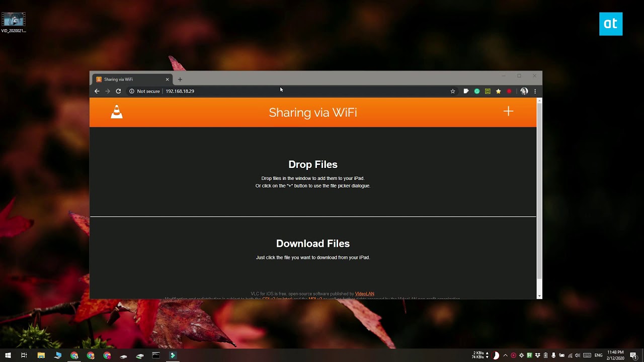Click the scrollbar down arrow
This screenshot has width=644, height=362.
[x=539, y=296]
